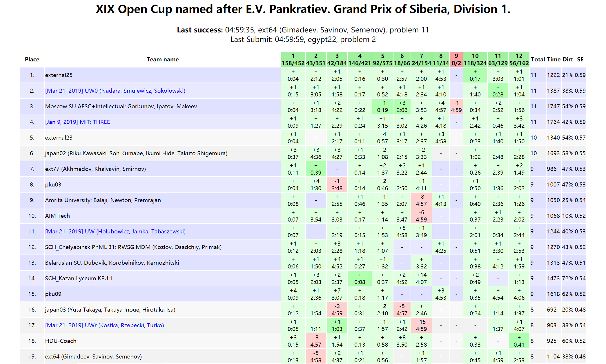Click ext77's highlighted 0:39 cell for problem 2
This screenshot has height=364, width=606.
pyautogui.click(x=316, y=169)
